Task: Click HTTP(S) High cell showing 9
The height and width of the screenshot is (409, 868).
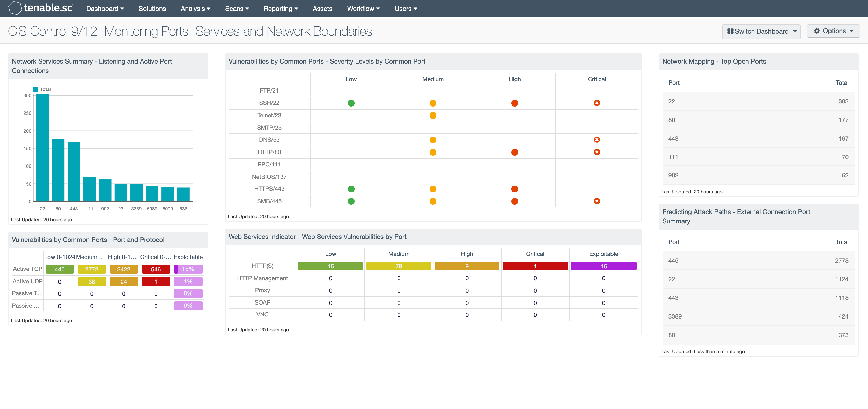Action: click(467, 266)
